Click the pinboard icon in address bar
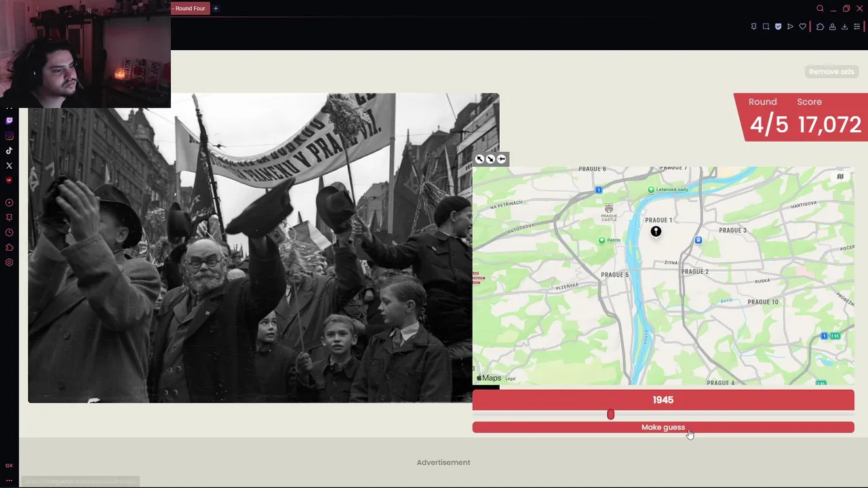868x488 pixels. coord(753,26)
